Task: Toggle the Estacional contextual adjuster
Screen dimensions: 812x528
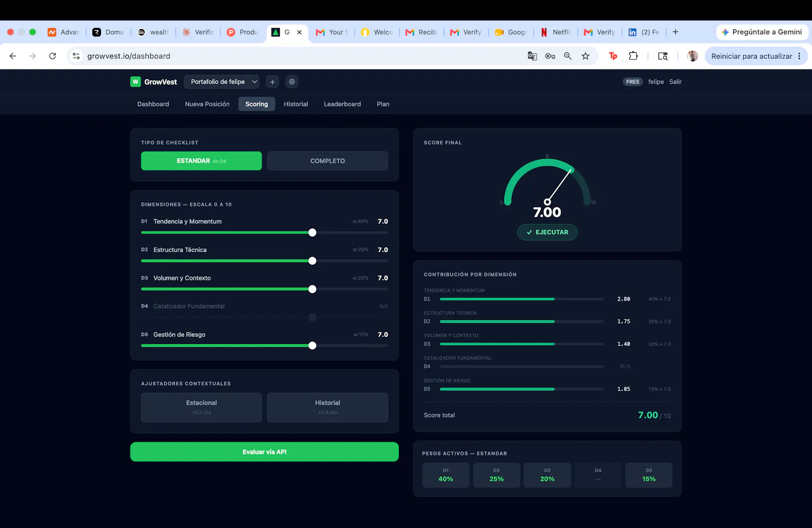Action: pos(201,407)
